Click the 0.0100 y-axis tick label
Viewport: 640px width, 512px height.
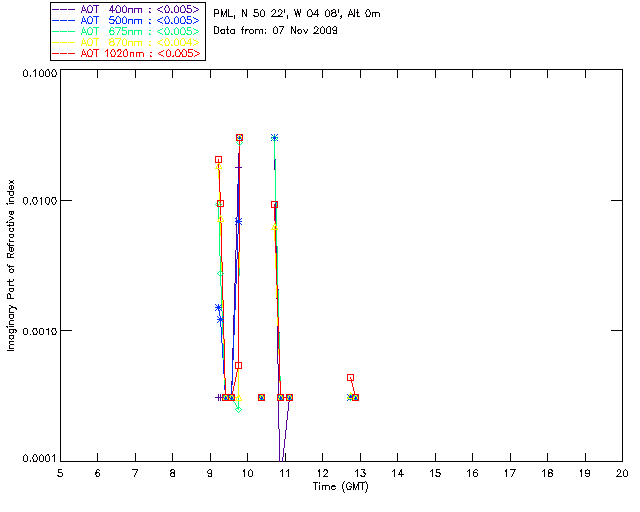(x=40, y=201)
